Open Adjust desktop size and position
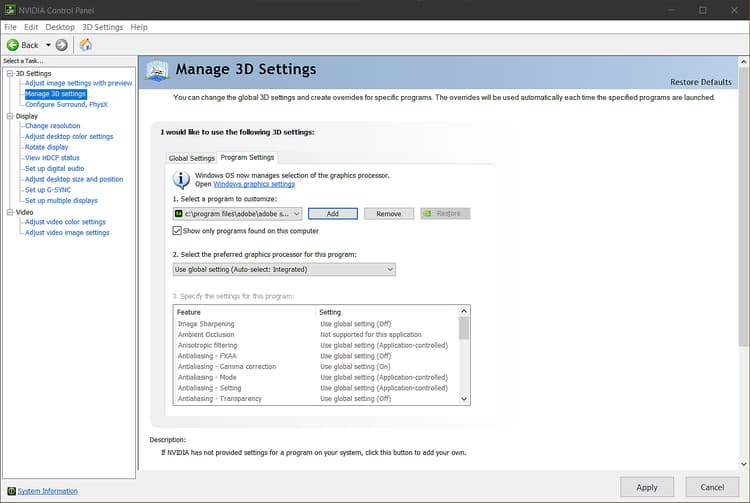This screenshot has height=503, width=750. point(74,179)
